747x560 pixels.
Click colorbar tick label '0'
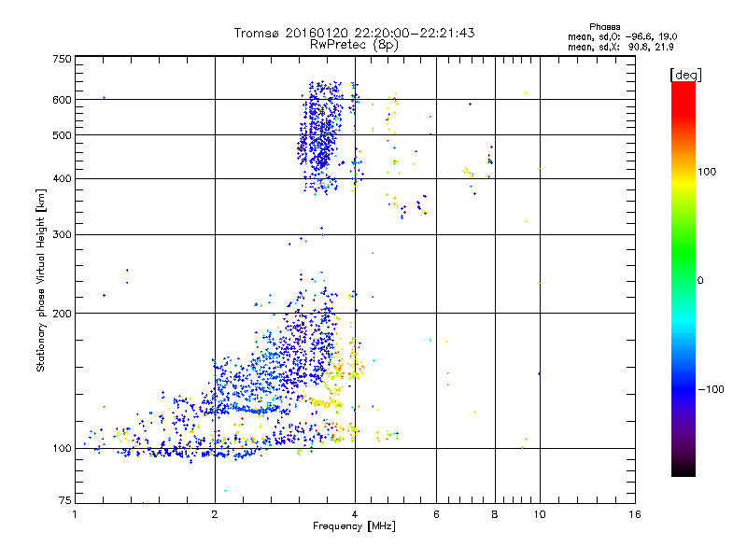coord(699,281)
